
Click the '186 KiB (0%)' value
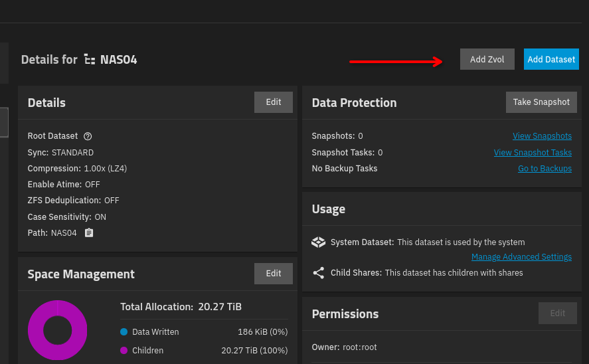[x=262, y=332]
